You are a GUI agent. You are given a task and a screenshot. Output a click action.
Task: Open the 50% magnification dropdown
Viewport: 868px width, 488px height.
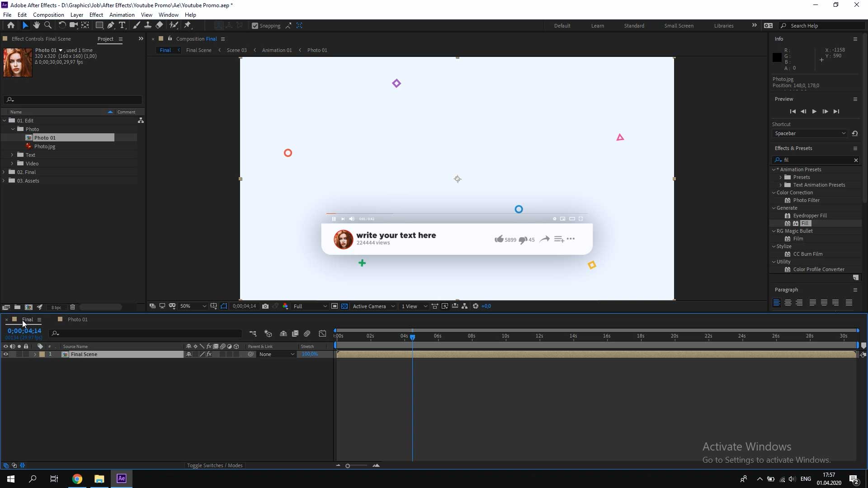coord(193,306)
